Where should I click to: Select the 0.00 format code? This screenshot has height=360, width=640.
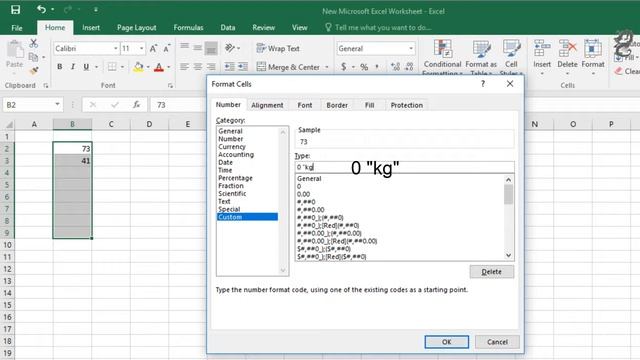(303, 194)
